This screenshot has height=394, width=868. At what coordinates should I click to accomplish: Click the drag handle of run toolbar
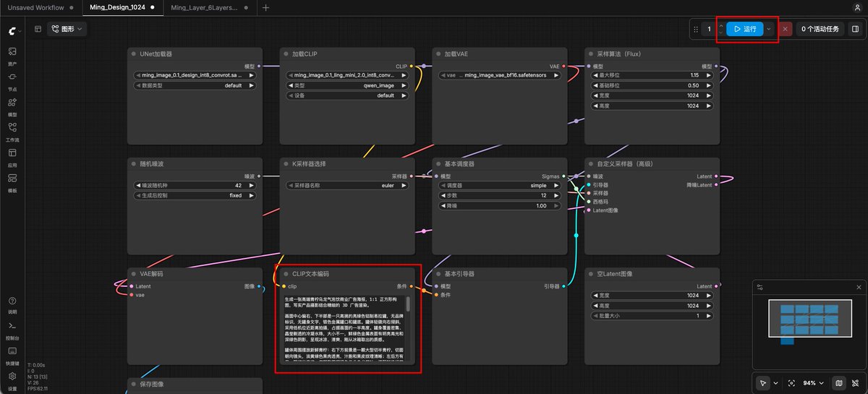click(696, 29)
